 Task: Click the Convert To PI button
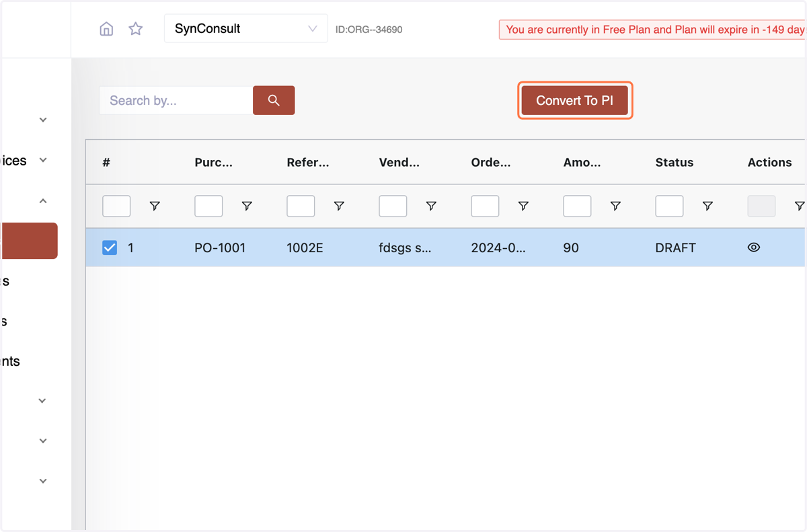(x=575, y=100)
